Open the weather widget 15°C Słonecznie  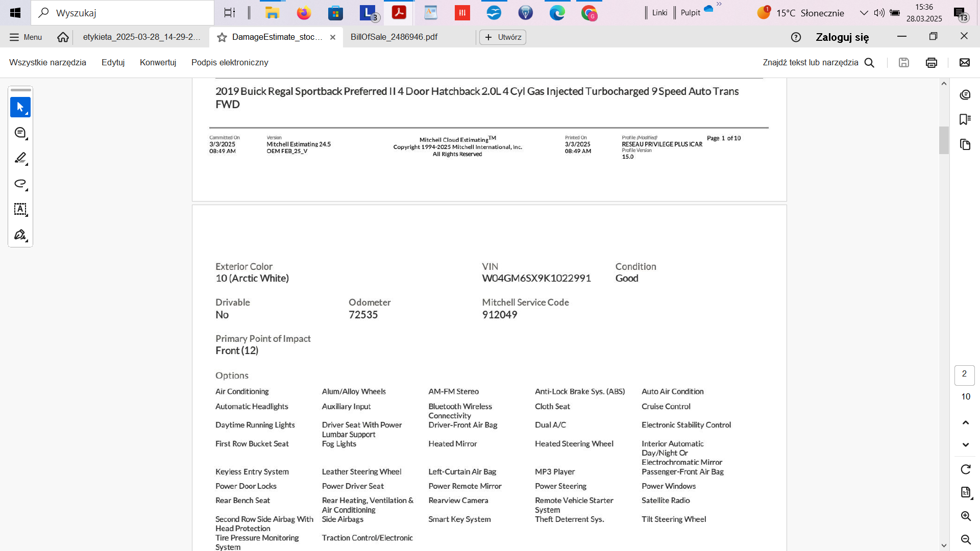click(x=800, y=13)
